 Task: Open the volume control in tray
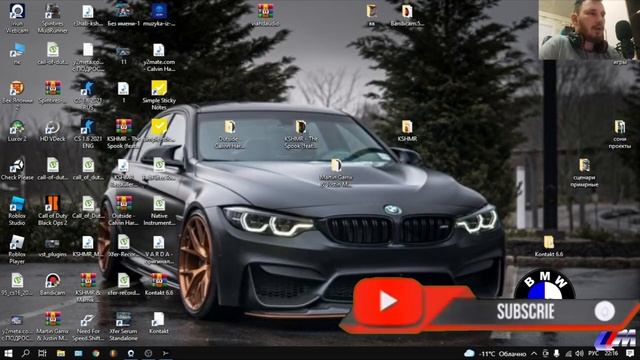tap(579, 353)
